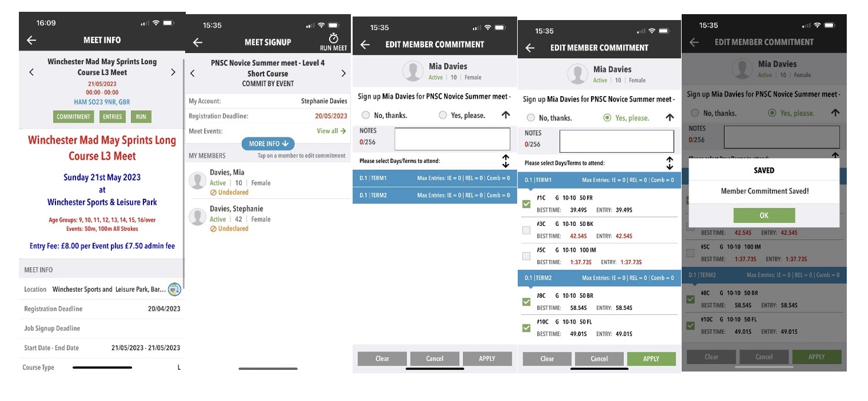Viewport: 868px width, 401px height.
Task: Tap the green RUN button
Action: (141, 117)
